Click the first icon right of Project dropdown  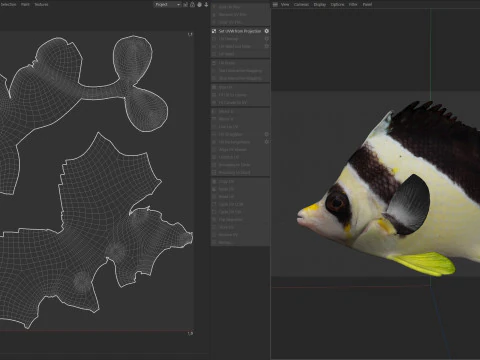[x=186, y=4]
